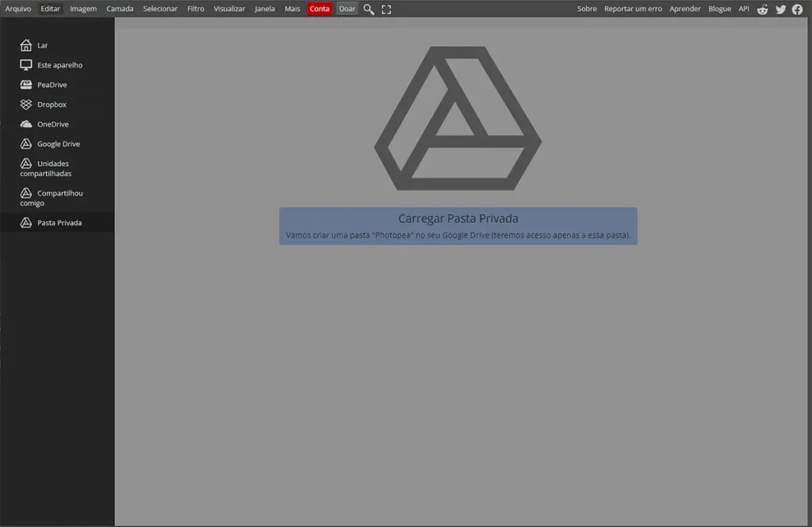Screen dimensions: 812x527
Task: Open the Selecionar menu
Action: point(160,9)
